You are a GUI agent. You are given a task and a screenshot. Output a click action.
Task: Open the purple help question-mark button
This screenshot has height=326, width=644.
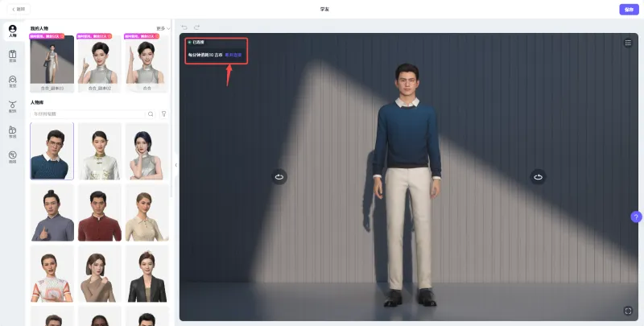636,217
